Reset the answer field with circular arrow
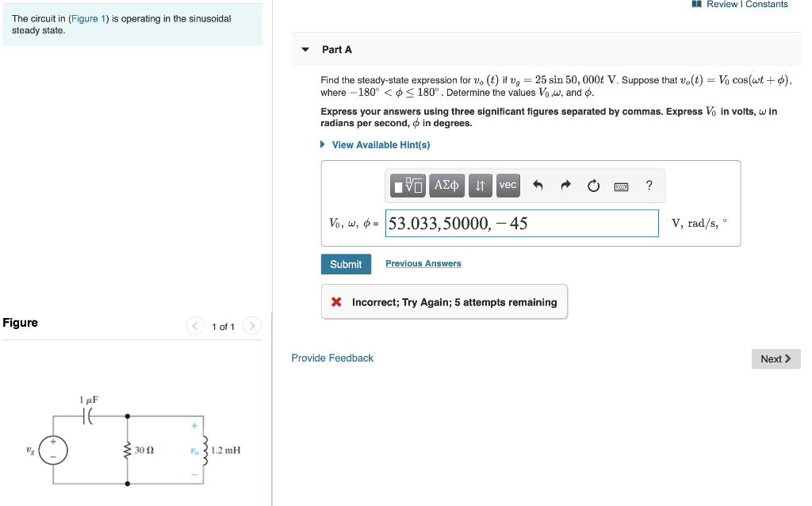Screen dimensions: 812x506 pyautogui.click(x=593, y=186)
